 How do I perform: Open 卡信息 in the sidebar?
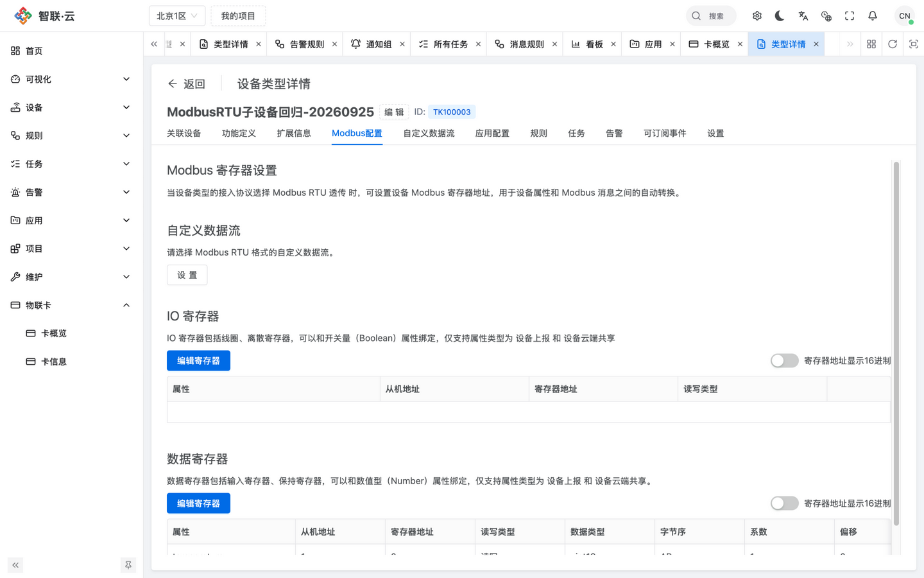71,362
